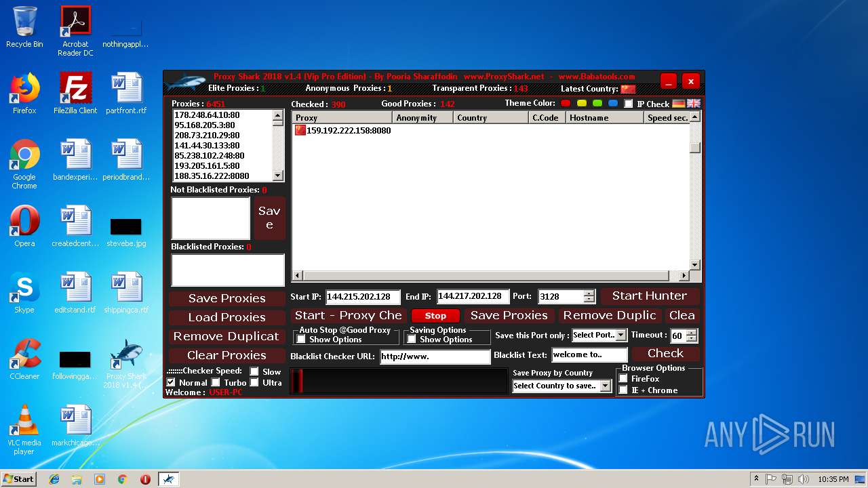The image size is (868, 488).
Task: Sort results by the Speed sec. column header
Action: pos(667,118)
